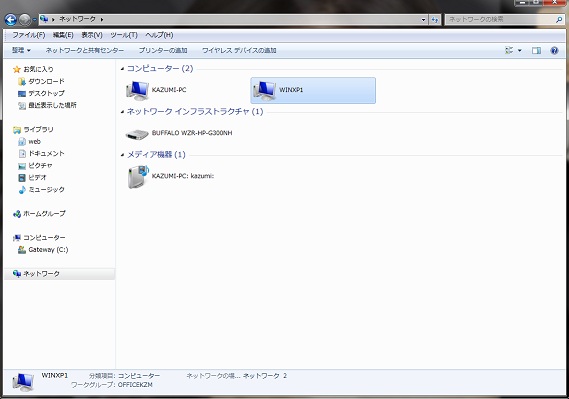
Task: Open the address bar history dropdown
Action: point(423,20)
